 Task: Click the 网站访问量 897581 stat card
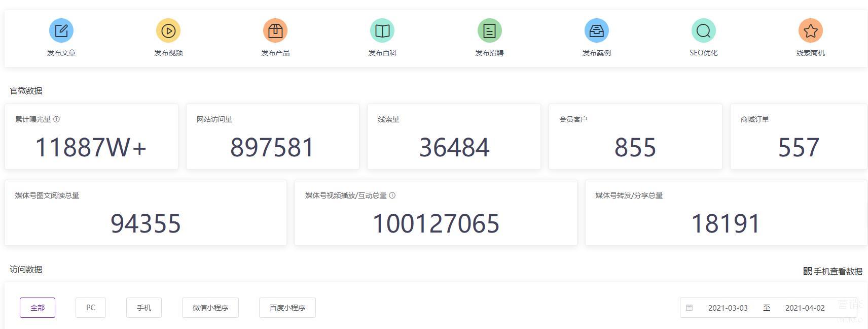click(273, 137)
